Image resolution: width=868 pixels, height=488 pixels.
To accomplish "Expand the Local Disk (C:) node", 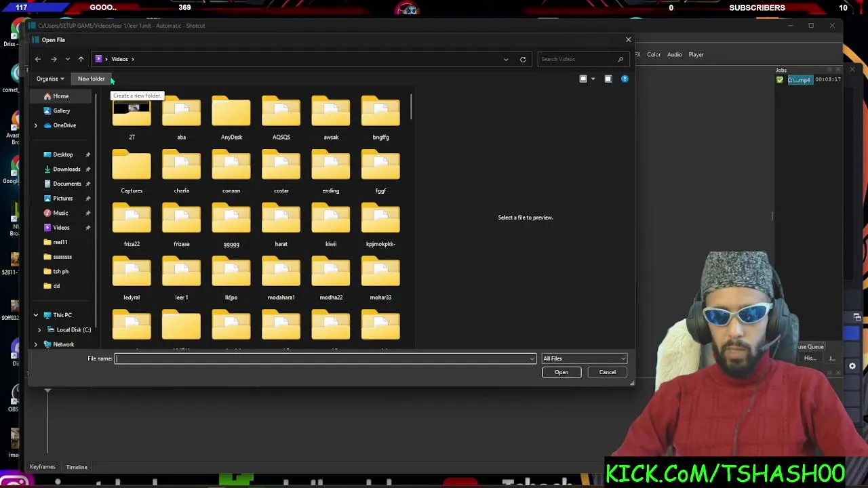I will click(x=39, y=329).
